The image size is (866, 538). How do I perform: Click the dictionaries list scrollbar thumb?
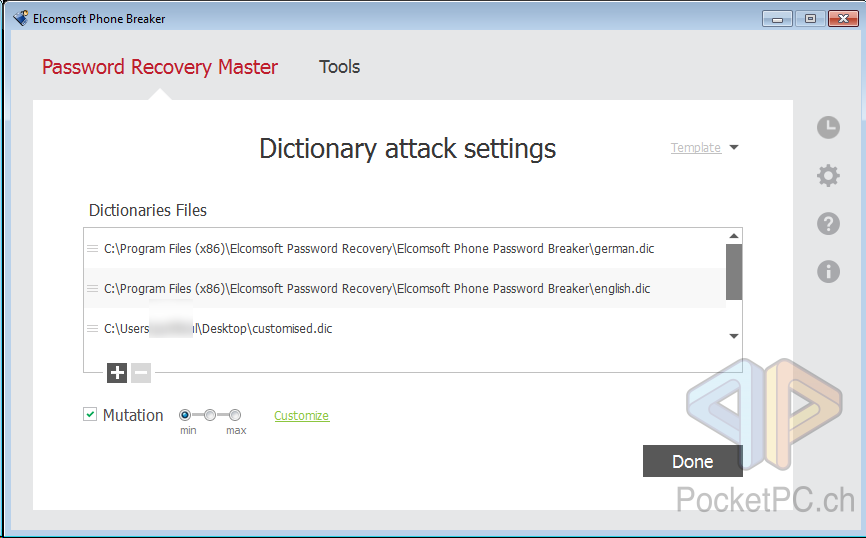[733, 272]
